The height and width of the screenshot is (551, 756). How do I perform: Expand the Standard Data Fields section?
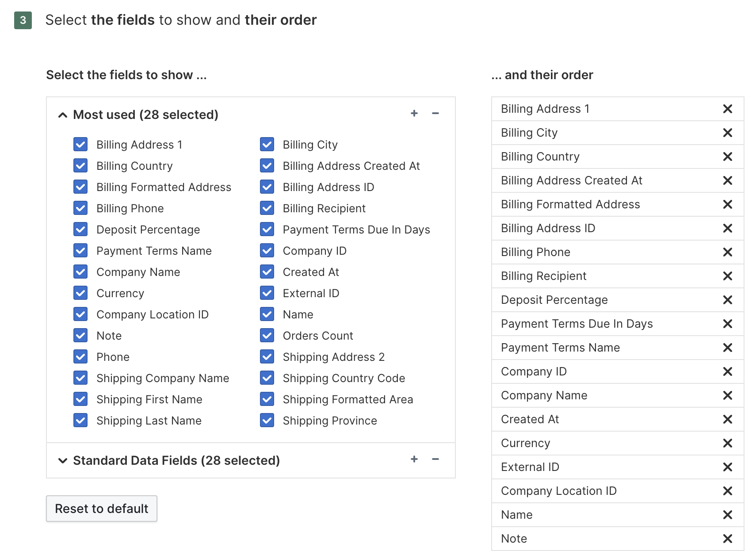(63, 461)
